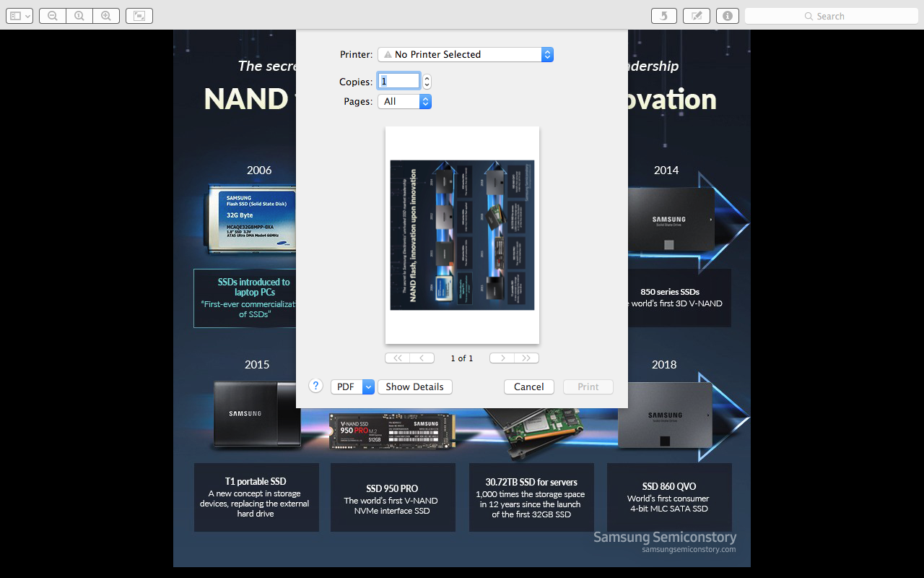Jump to the last page with double-arrow control

(x=526, y=358)
